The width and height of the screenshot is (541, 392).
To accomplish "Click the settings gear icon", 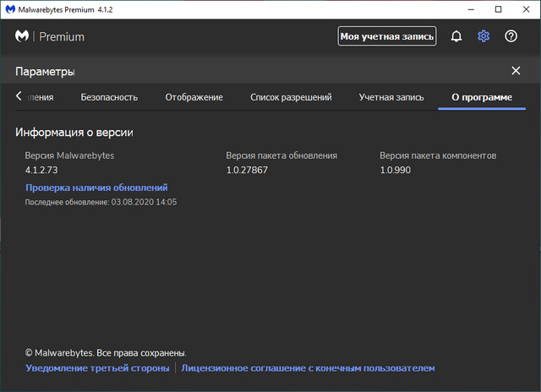I will point(484,36).
